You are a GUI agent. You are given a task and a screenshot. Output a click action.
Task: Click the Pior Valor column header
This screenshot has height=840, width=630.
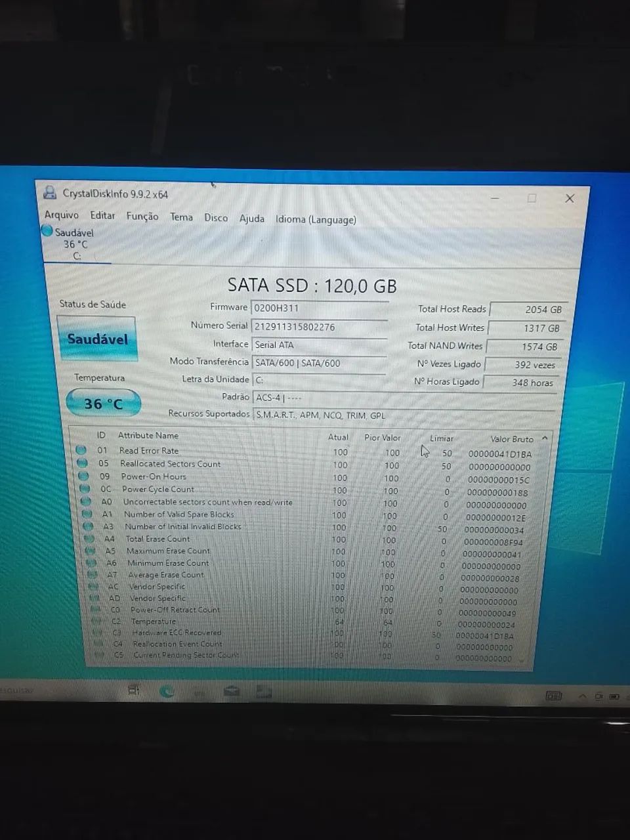pyautogui.click(x=382, y=438)
